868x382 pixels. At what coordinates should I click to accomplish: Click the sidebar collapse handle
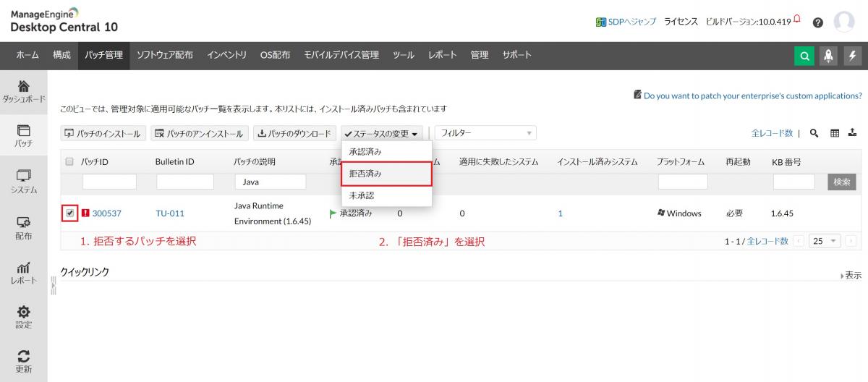53,286
